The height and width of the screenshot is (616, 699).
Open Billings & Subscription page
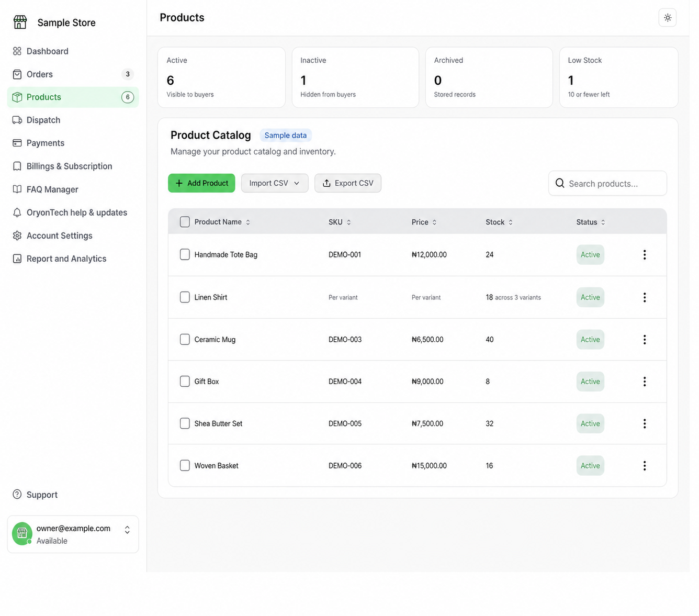coord(73,166)
